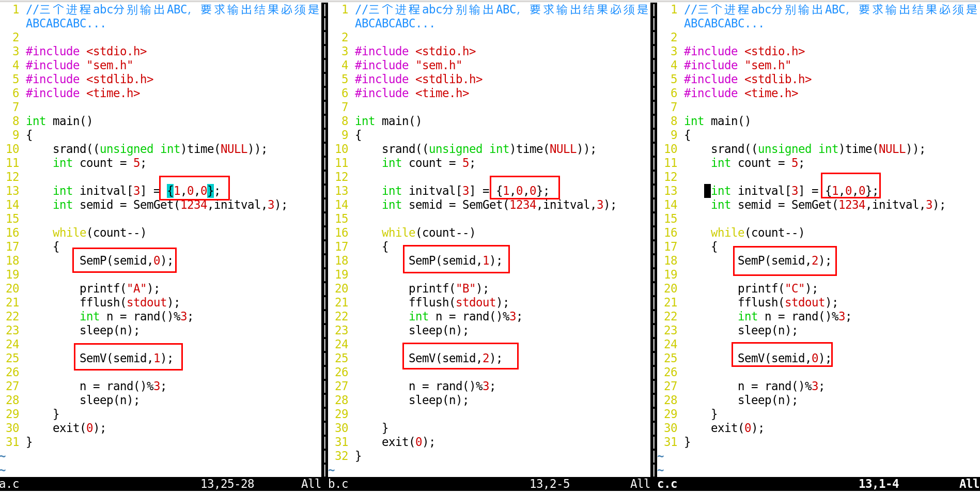980x493 pixels.
Task: Click int n = rand()%3; in a.c
Action: coord(136,316)
